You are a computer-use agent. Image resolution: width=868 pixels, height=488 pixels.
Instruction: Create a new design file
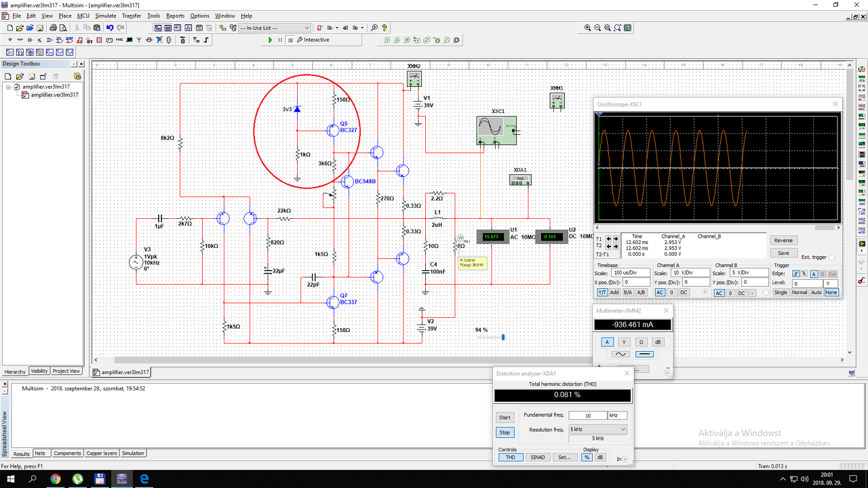coord(9,28)
